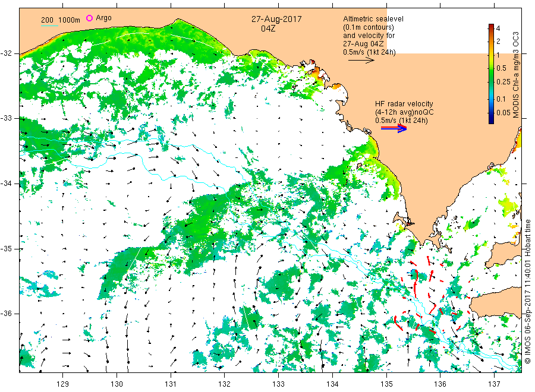
Task: Click the 'Argo' legend label
Action: [x=103, y=18]
